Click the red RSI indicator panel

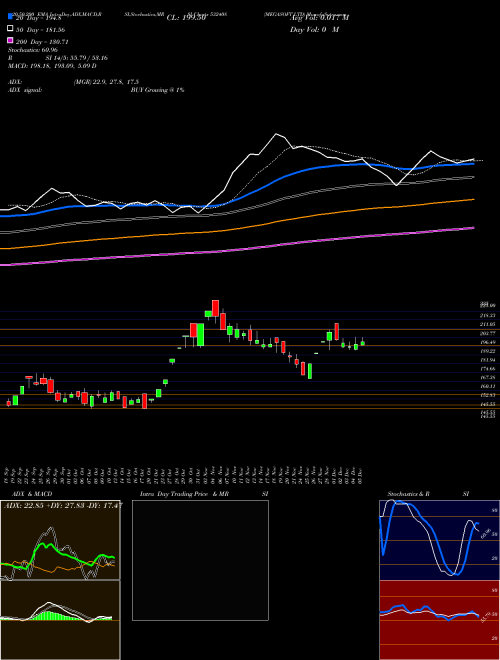tap(439, 620)
